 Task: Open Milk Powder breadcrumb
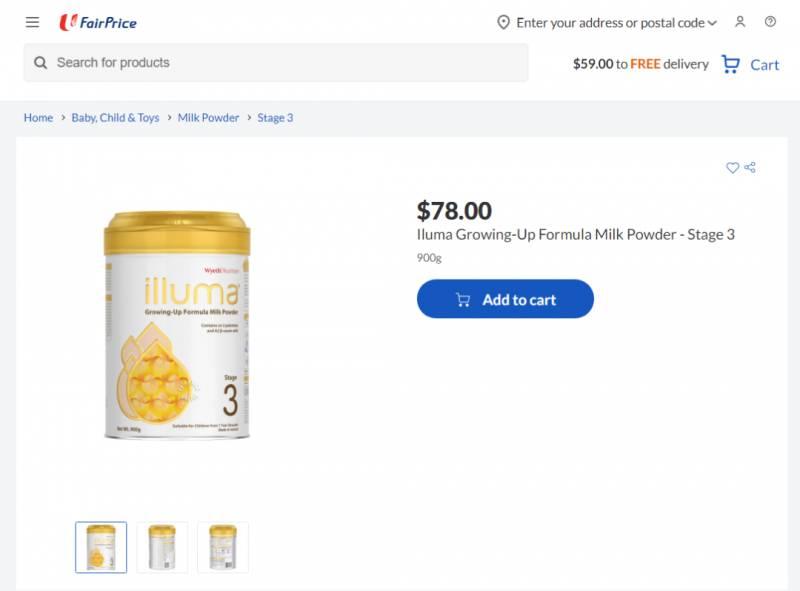(208, 118)
